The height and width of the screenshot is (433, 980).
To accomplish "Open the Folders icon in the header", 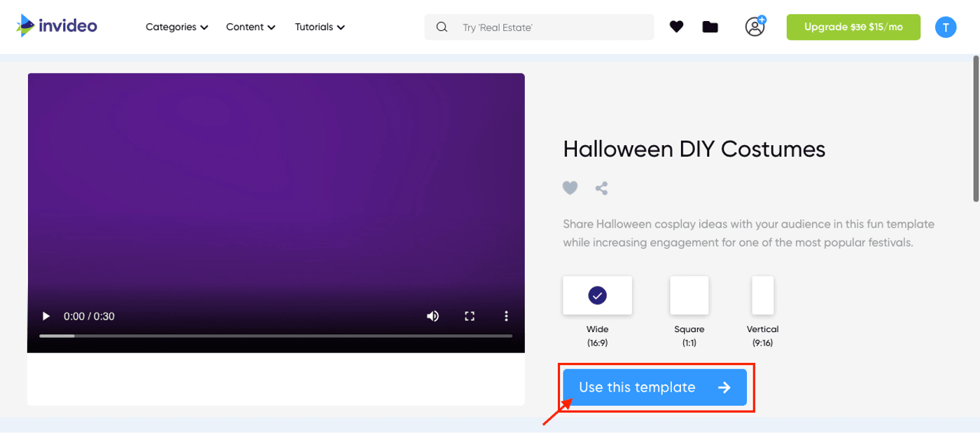I will pos(710,27).
